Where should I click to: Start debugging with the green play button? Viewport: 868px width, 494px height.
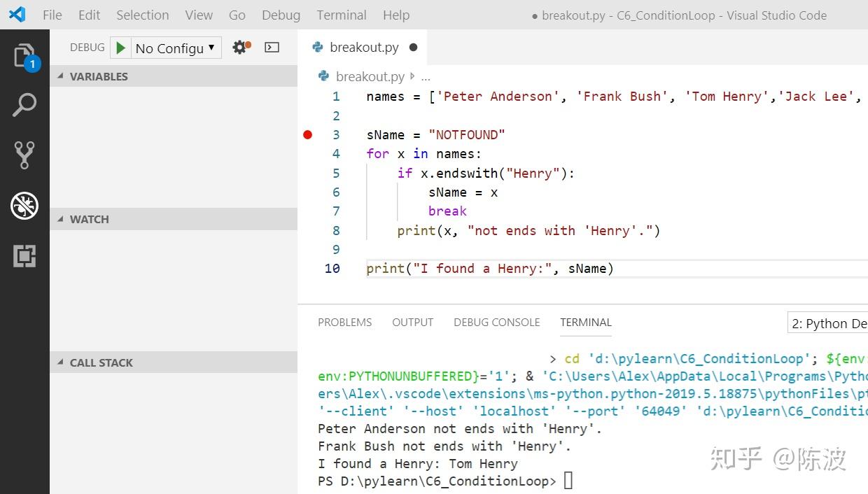[x=120, y=48]
